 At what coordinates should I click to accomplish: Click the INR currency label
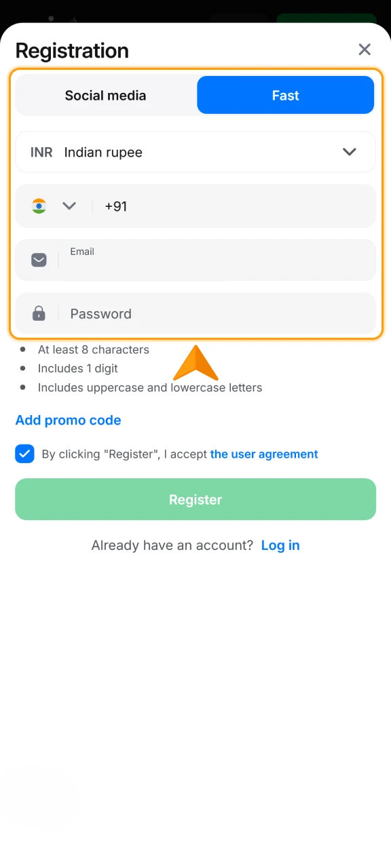coord(41,152)
